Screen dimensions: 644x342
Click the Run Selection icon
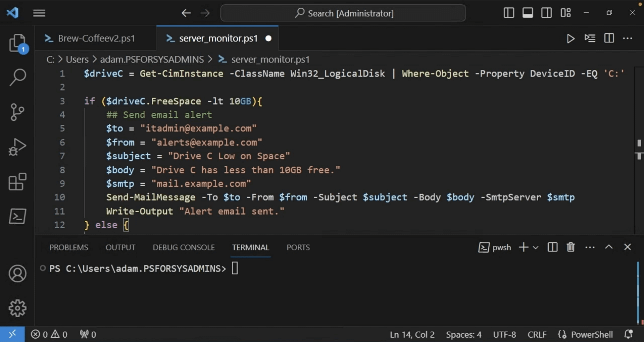tap(590, 38)
